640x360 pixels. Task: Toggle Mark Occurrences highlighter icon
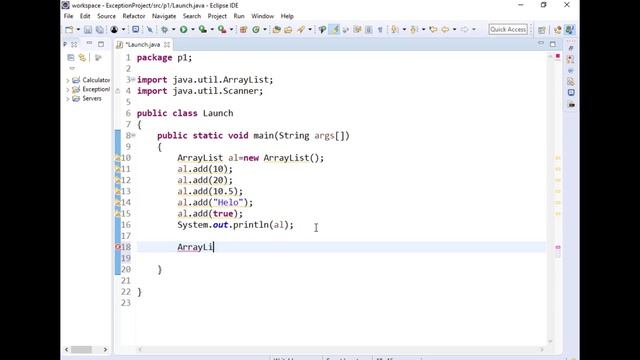(334, 29)
